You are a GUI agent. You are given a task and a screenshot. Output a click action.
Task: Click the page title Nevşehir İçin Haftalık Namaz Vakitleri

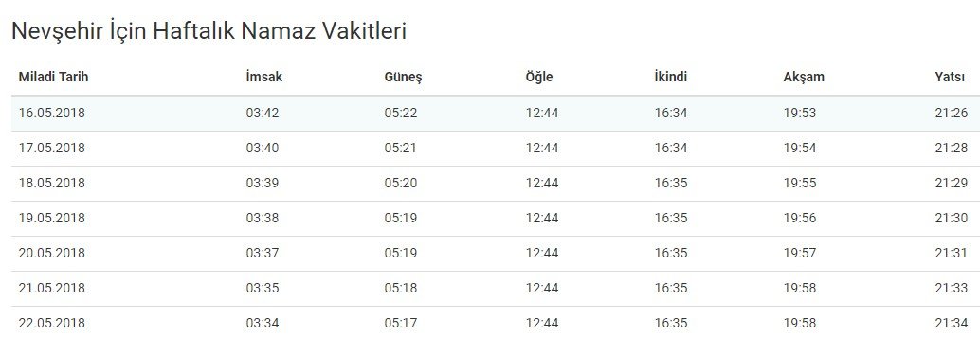[209, 30]
